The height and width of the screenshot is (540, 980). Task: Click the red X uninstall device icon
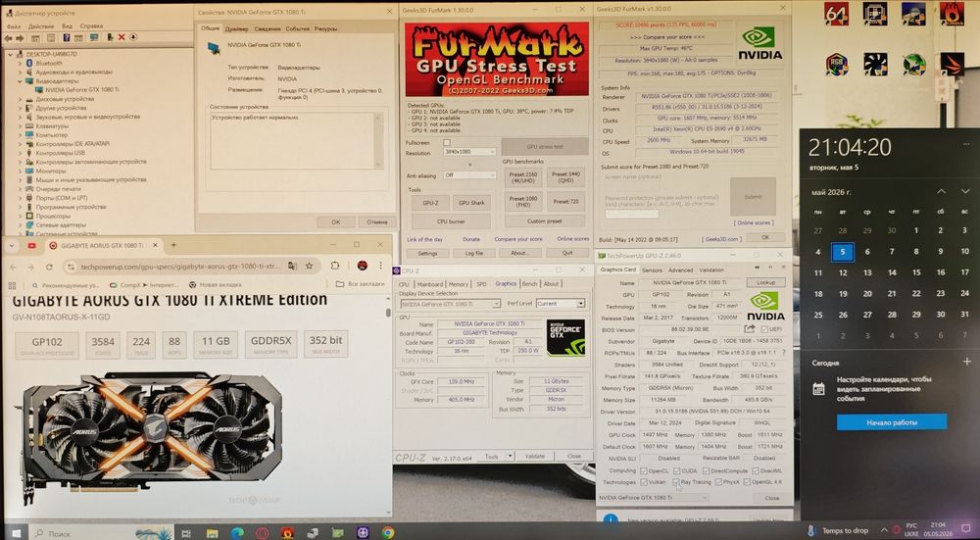[x=122, y=37]
